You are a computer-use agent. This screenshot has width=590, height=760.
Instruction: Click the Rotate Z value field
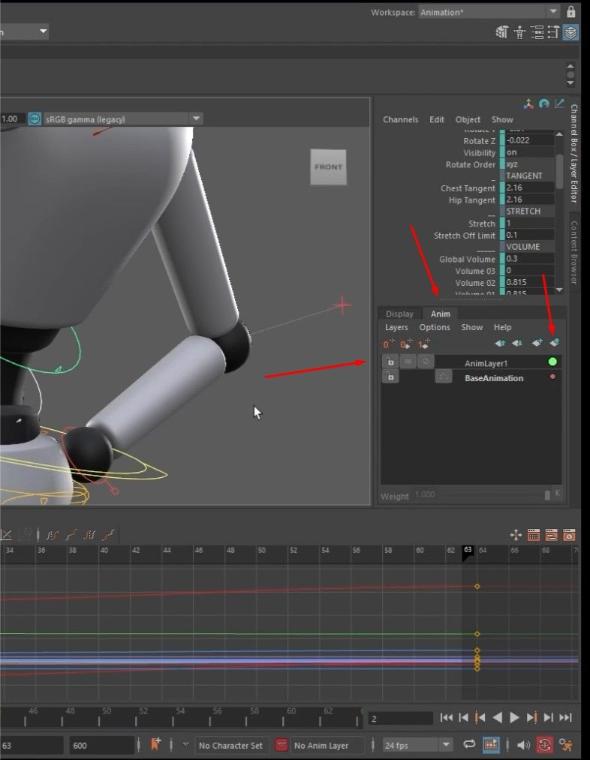tap(529, 140)
